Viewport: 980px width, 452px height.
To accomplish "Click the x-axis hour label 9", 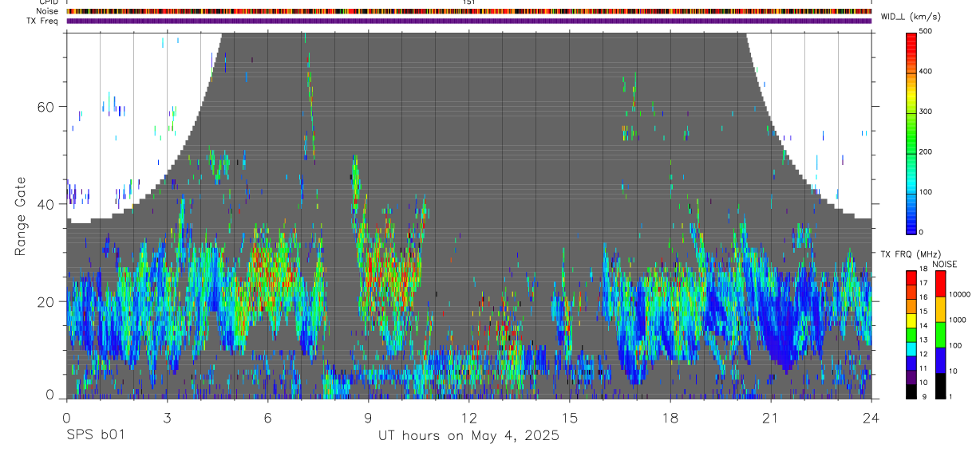I will point(368,416).
